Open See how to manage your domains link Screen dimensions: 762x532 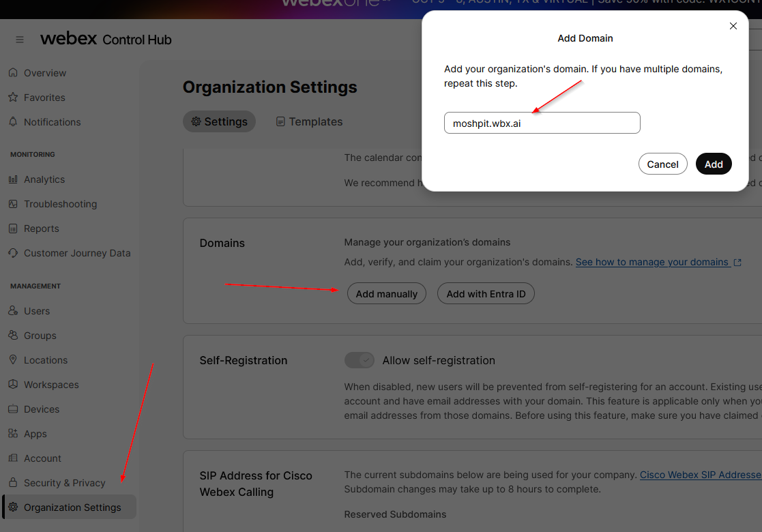(x=652, y=263)
